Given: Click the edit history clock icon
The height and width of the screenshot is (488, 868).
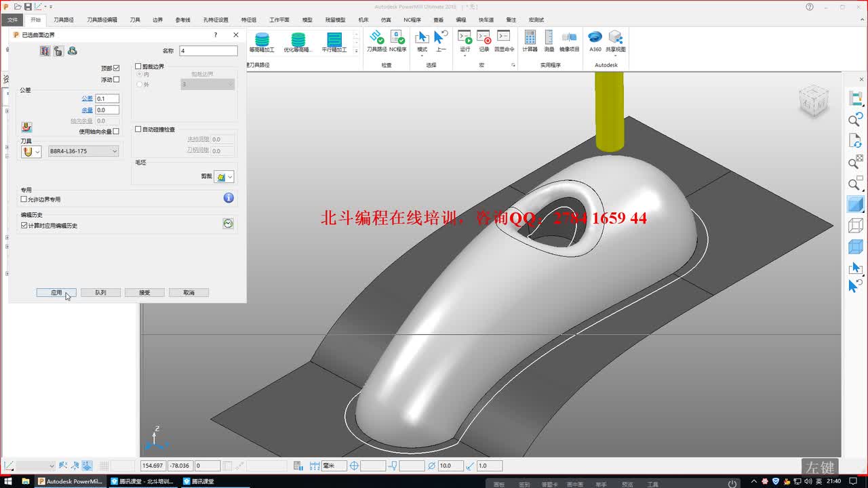Looking at the screenshot, I should pyautogui.click(x=229, y=224).
